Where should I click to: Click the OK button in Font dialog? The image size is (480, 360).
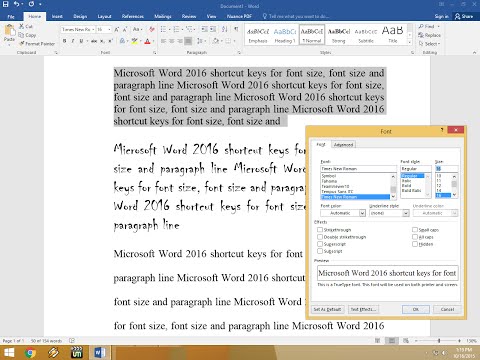[x=416, y=309]
